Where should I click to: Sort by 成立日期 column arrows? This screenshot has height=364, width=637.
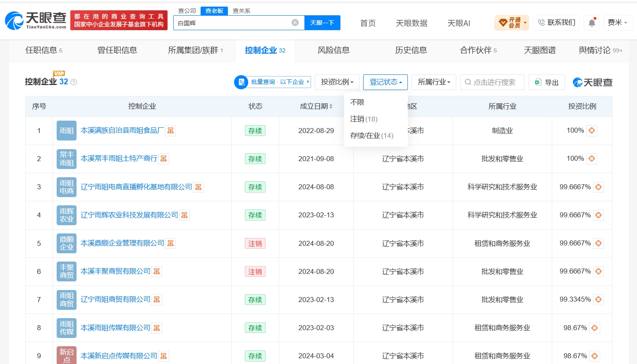pyautogui.click(x=331, y=107)
